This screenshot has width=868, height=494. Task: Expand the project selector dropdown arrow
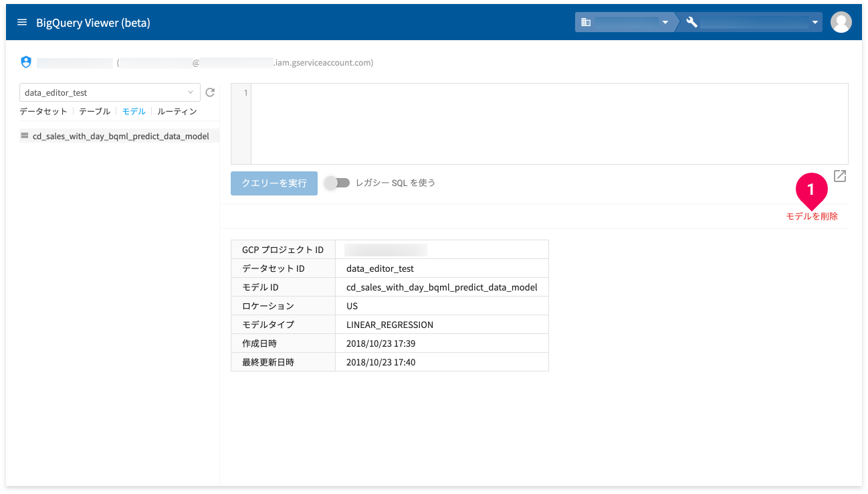815,23
